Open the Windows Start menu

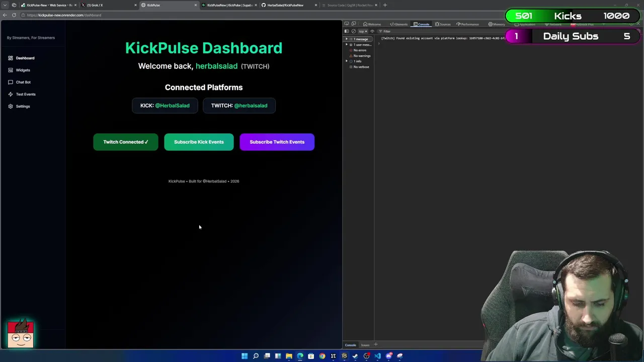click(245, 356)
